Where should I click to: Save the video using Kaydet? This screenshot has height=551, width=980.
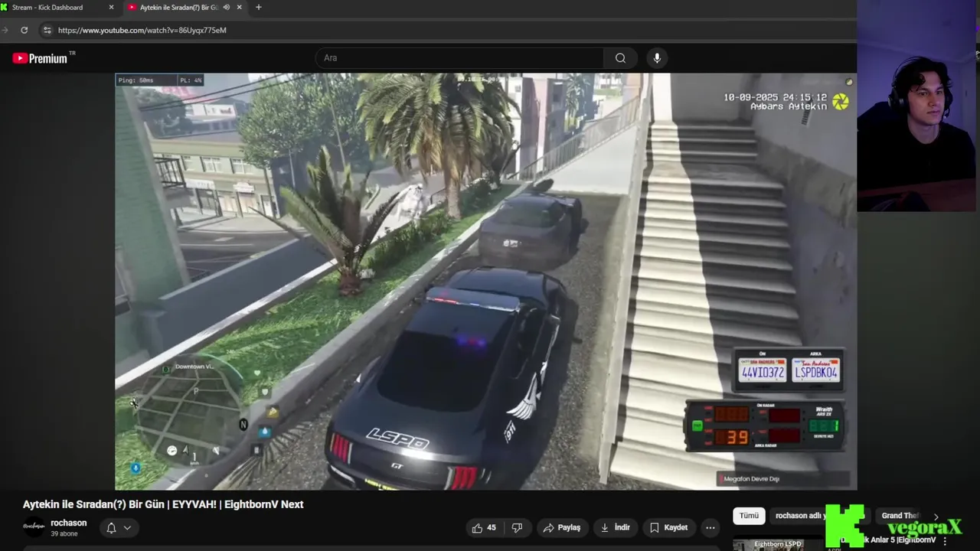[x=669, y=527]
